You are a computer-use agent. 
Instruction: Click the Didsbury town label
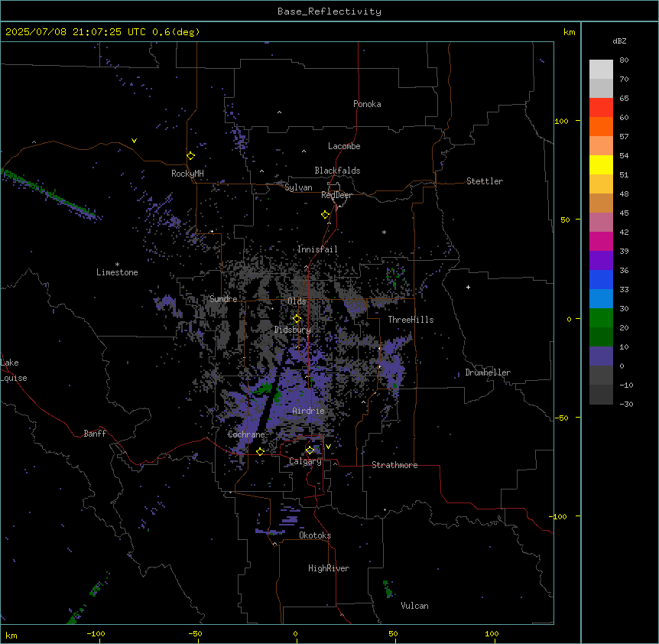(293, 330)
